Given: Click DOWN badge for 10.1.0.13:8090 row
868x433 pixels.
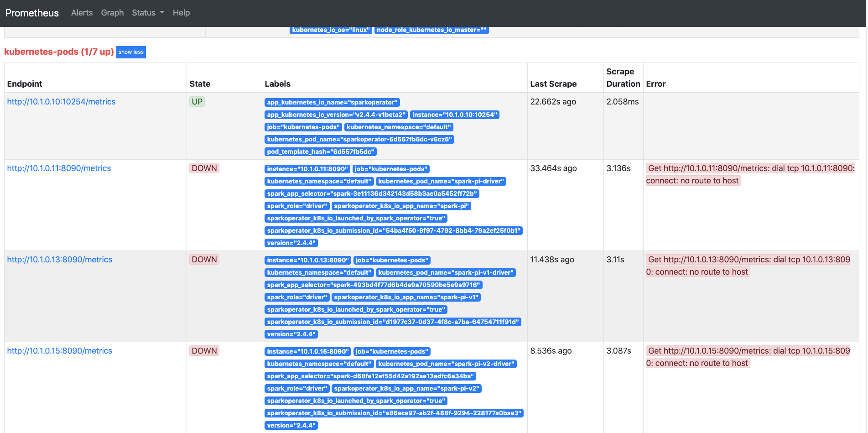Looking at the screenshot, I should point(204,260).
